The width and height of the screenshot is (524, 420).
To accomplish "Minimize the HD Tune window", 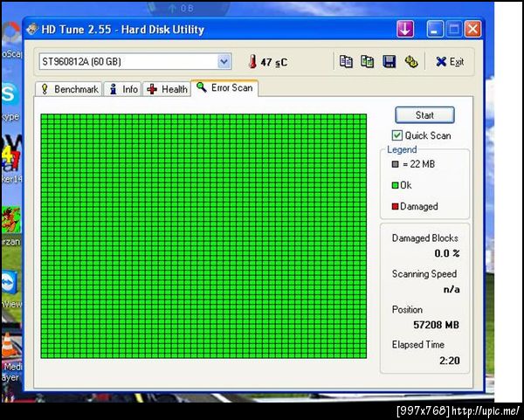I will click(x=435, y=29).
